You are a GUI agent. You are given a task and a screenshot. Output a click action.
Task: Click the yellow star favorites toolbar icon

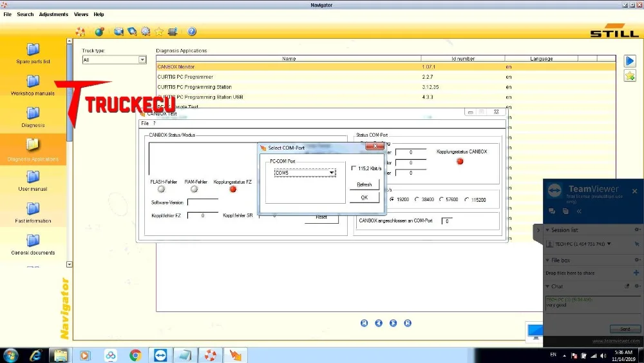point(159,32)
